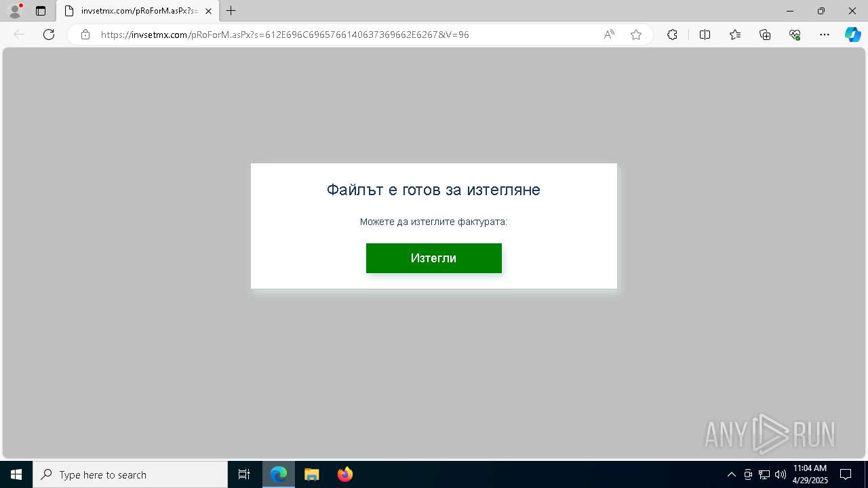
Task: Reload the page with refresh icon
Action: (x=49, y=35)
